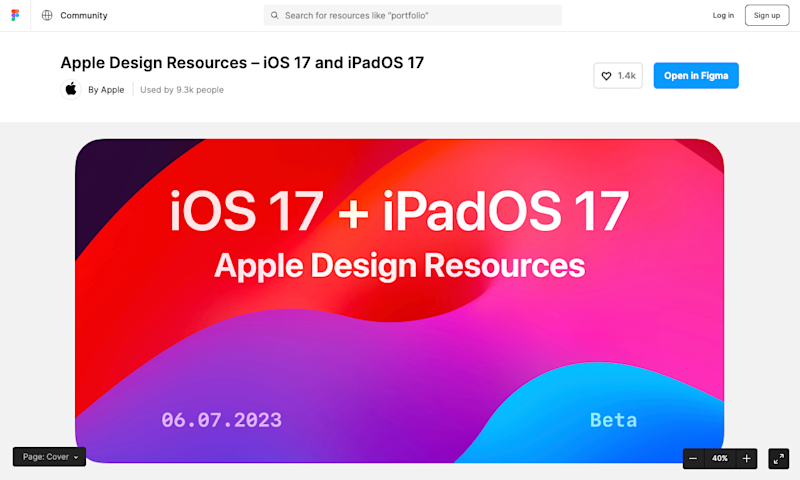Open the By Apple author link
The width and height of the screenshot is (800, 480).
point(106,90)
